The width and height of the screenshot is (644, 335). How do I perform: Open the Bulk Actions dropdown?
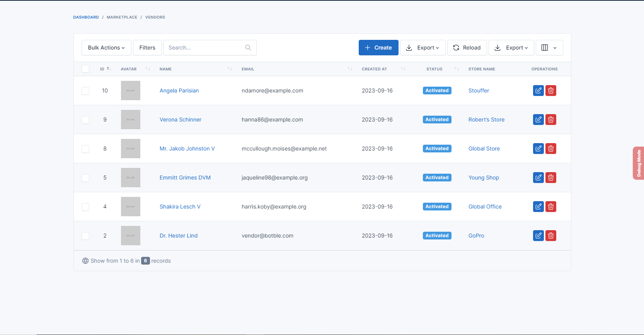coord(106,48)
